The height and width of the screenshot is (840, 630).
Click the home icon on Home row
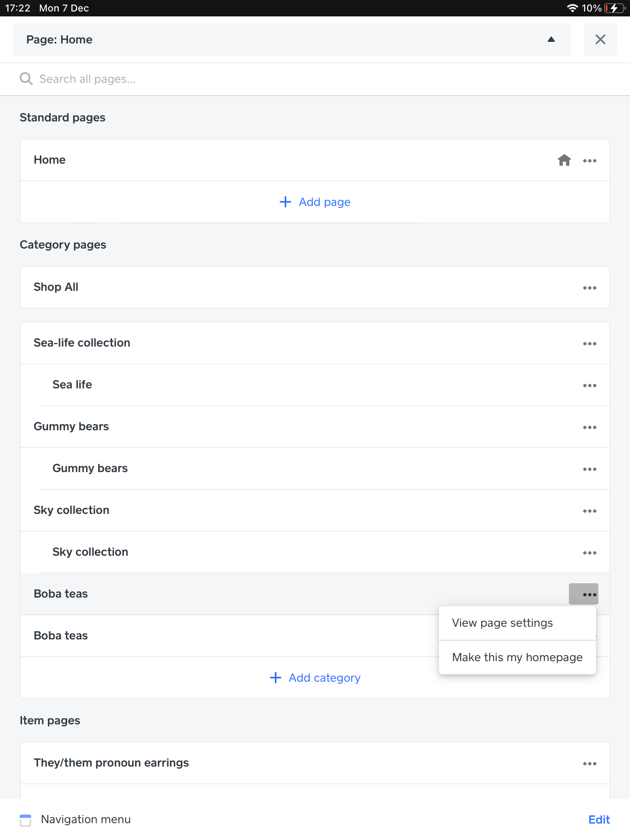pos(564,160)
